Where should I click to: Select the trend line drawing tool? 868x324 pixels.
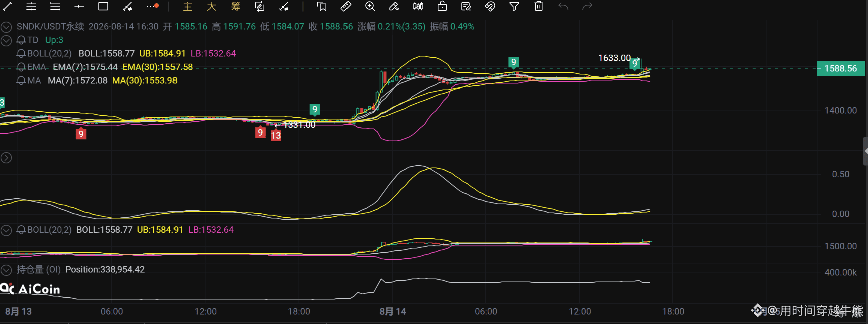pos(7,6)
